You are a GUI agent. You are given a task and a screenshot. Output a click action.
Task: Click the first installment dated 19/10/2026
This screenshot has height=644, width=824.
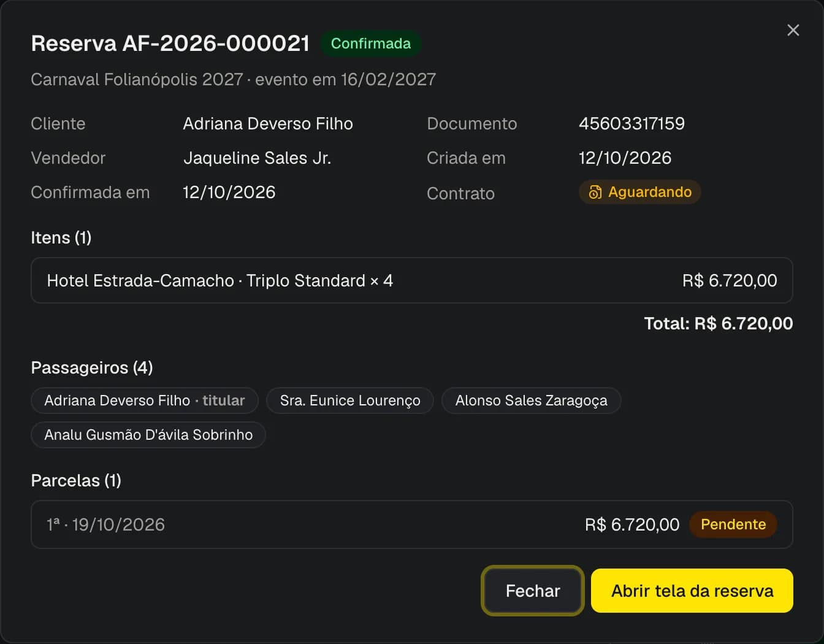point(412,524)
